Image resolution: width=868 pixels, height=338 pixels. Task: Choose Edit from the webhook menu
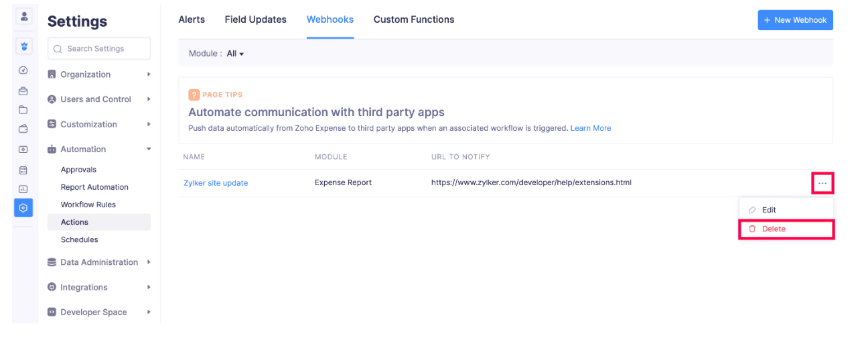pyautogui.click(x=769, y=210)
